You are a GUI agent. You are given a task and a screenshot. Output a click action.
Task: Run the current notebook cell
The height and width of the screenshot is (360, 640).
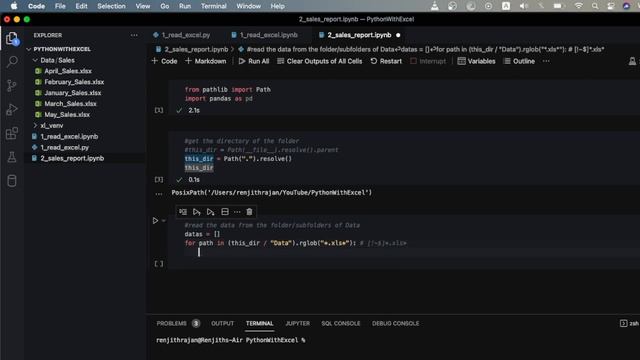click(155, 220)
